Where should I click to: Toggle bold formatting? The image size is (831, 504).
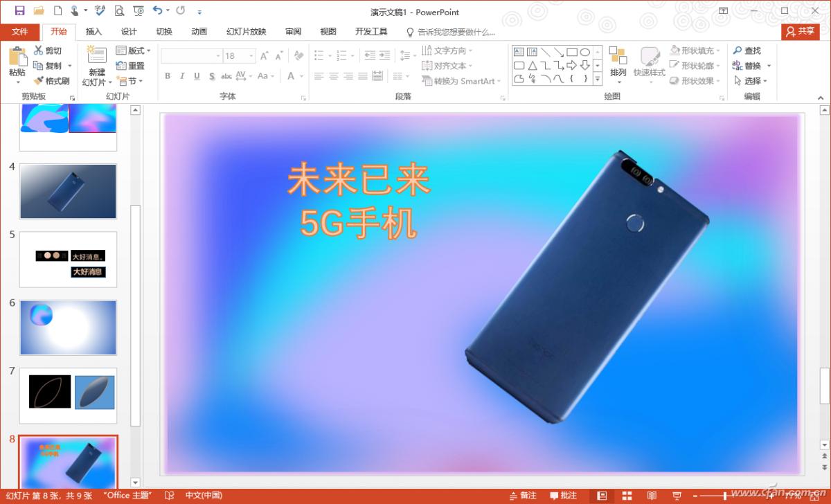click(x=167, y=75)
